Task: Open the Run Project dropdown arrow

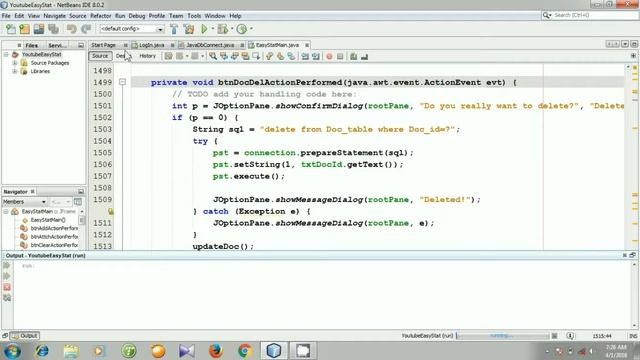Action: pyautogui.click(x=212, y=29)
